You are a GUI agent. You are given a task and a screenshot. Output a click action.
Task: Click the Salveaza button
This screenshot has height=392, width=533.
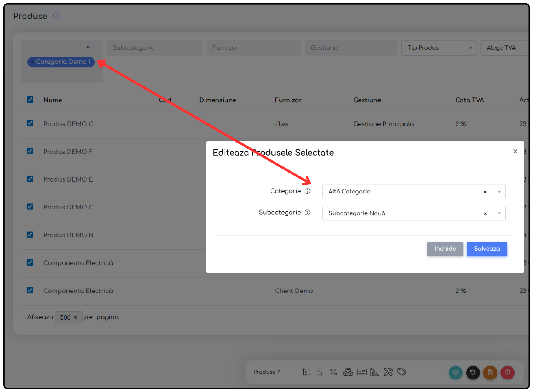pyautogui.click(x=487, y=249)
